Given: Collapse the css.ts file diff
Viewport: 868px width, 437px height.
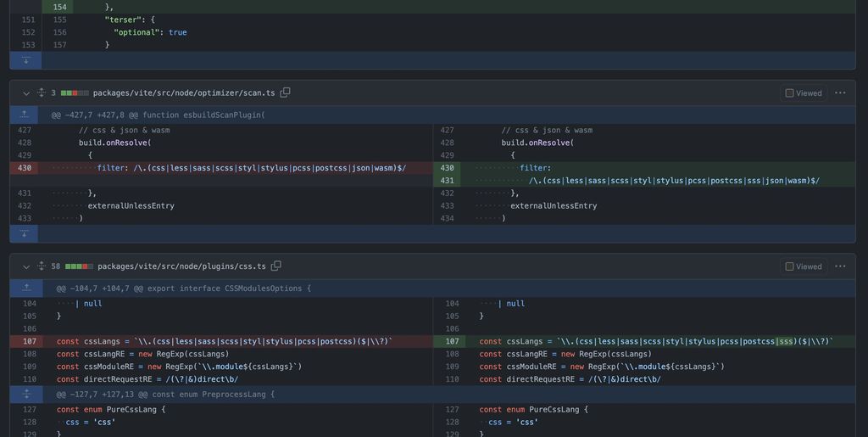Looking at the screenshot, I should tap(26, 266).
